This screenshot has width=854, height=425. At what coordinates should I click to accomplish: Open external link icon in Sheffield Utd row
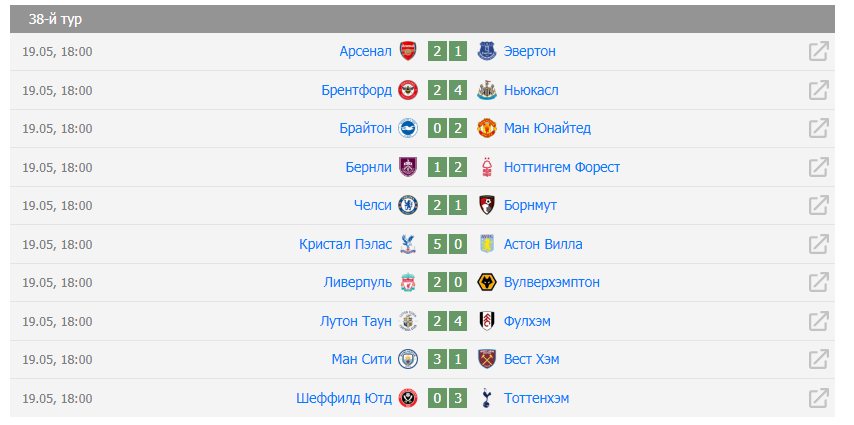(x=818, y=398)
